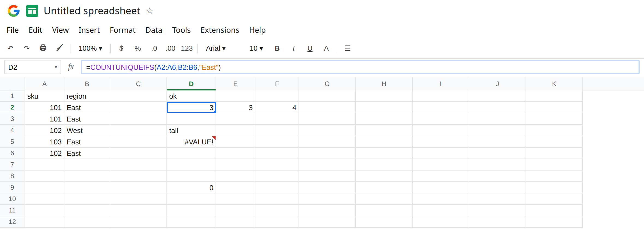Click the fx function icon
Viewport: 644px width, 231px height.
pyautogui.click(x=71, y=67)
